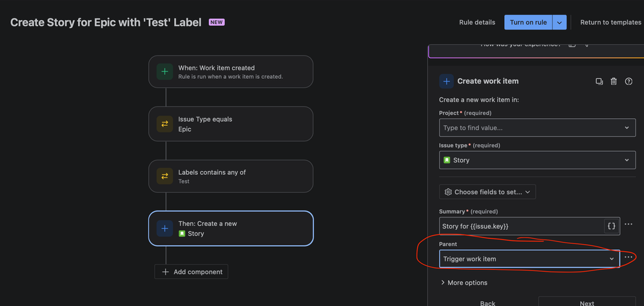Open help for Create work item
The width and height of the screenshot is (644, 306).
click(629, 81)
